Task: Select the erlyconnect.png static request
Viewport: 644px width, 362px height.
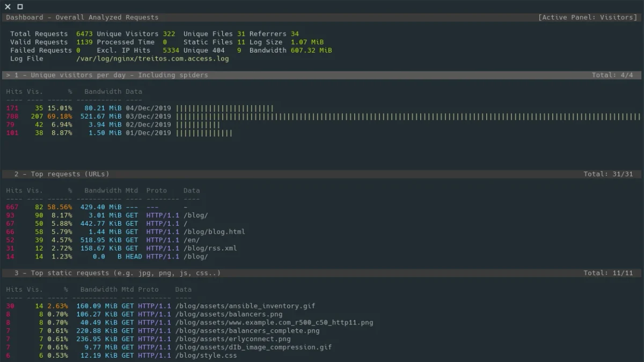Action: [233, 339]
